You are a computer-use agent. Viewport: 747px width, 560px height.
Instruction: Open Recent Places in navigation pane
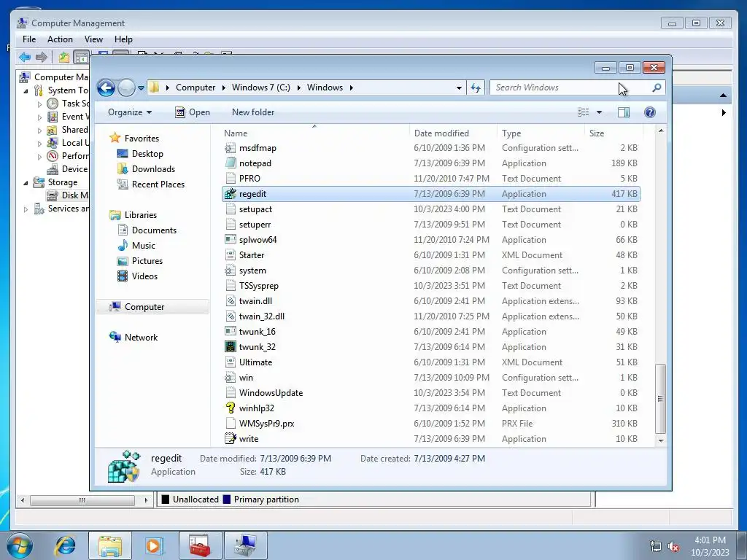tap(158, 184)
